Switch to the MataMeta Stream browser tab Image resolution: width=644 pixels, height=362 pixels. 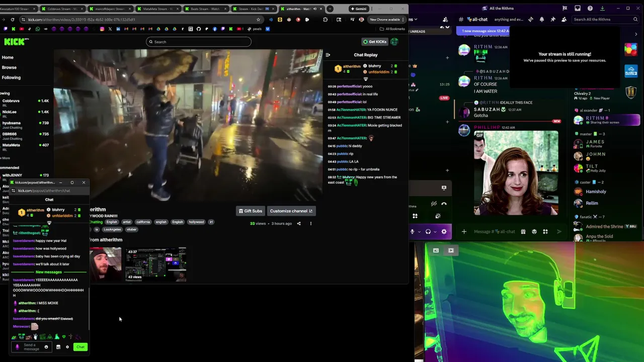click(x=158, y=9)
